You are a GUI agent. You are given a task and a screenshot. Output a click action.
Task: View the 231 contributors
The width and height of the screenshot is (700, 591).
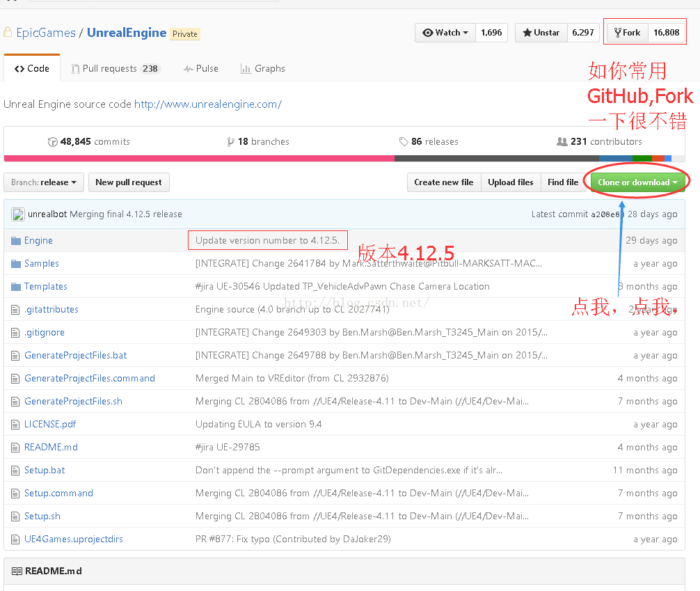[x=599, y=141]
